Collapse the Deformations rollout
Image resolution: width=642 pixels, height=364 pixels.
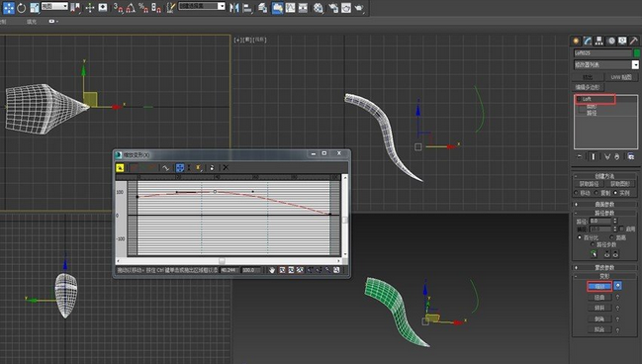click(x=604, y=276)
